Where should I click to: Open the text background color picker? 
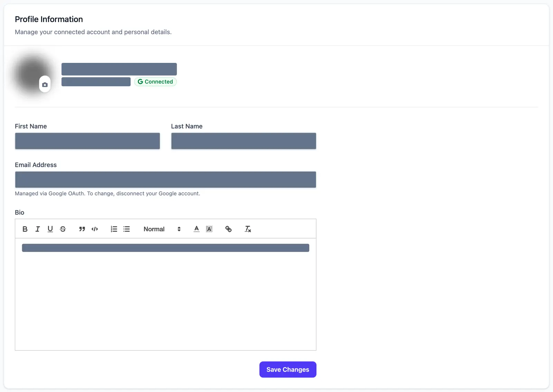[209, 229]
